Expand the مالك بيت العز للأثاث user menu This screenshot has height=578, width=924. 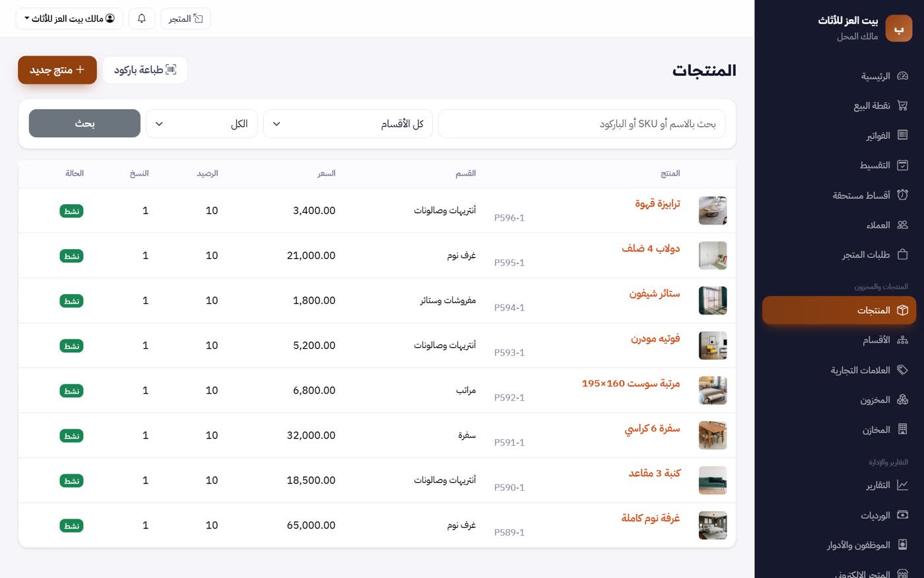point(69,18)
